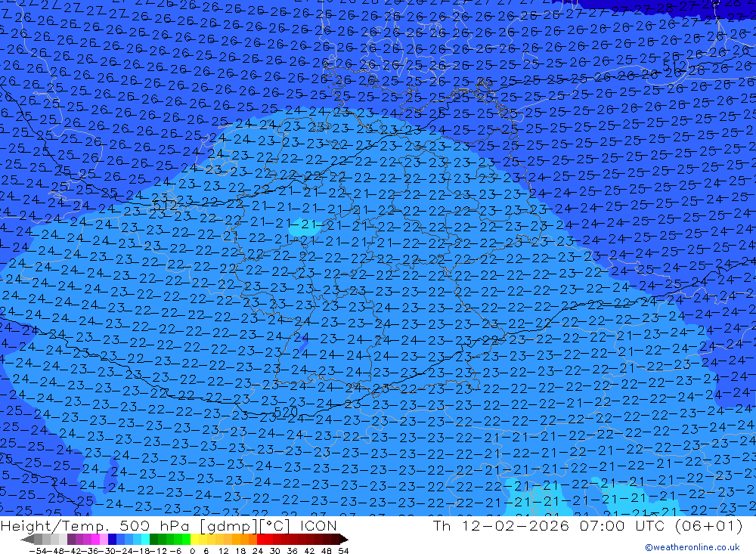This screenshot has width=756, height=554.
Task: Click the '42' legend scale value
Action: [309, 551]
